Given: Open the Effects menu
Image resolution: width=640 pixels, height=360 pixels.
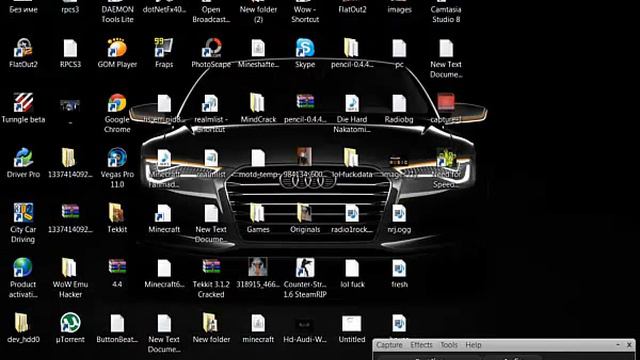Looking at the screenshot, I should [x=421, y=345].
